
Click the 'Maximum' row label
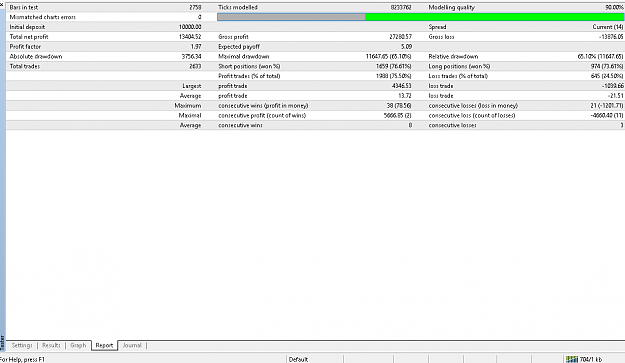tap(188, 106)
